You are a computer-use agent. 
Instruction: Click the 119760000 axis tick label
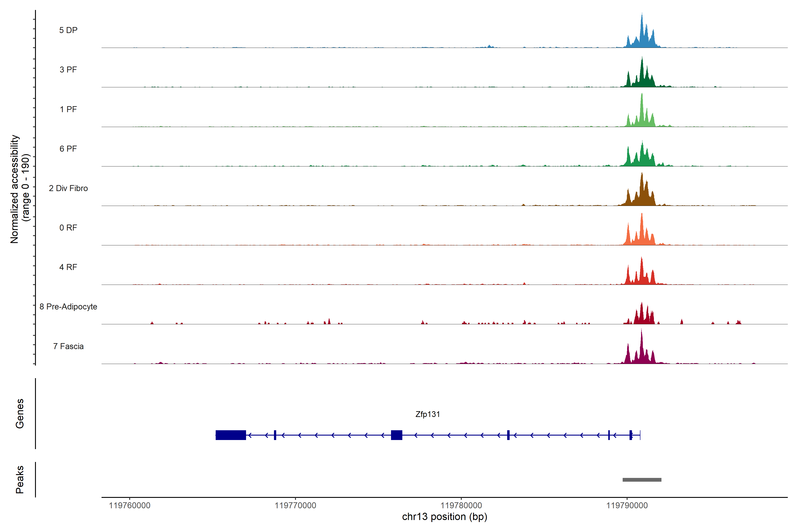click(130, 505)
